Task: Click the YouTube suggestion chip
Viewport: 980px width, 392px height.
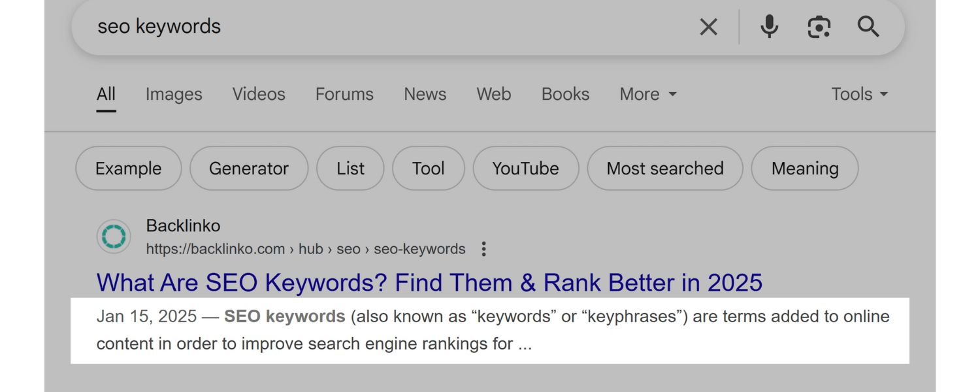Action: [x=526, y=169]
